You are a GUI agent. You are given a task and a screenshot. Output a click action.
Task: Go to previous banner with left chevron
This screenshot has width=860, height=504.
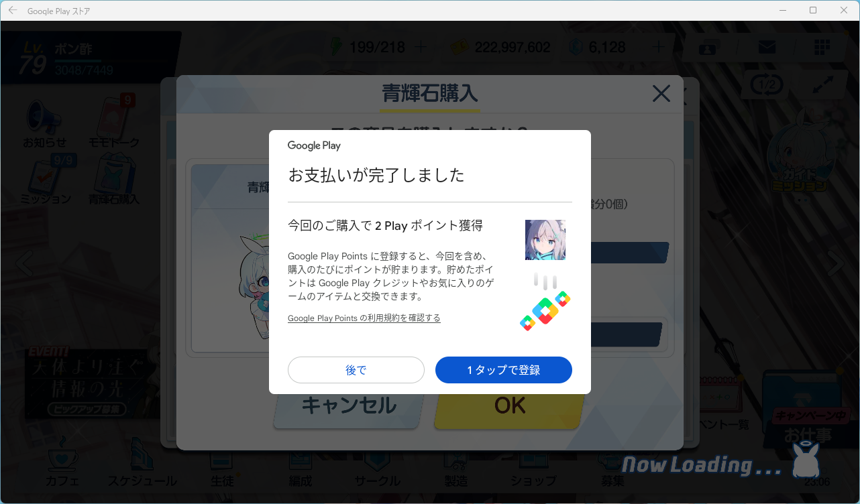click(24, 264)
